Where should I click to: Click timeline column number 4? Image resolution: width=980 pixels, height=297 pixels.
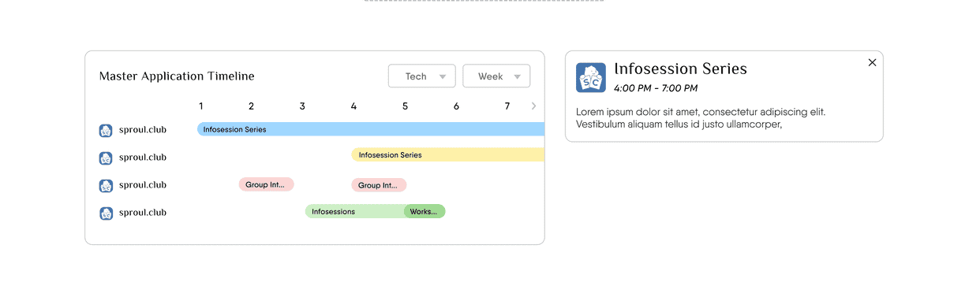(x=353, y=106)
